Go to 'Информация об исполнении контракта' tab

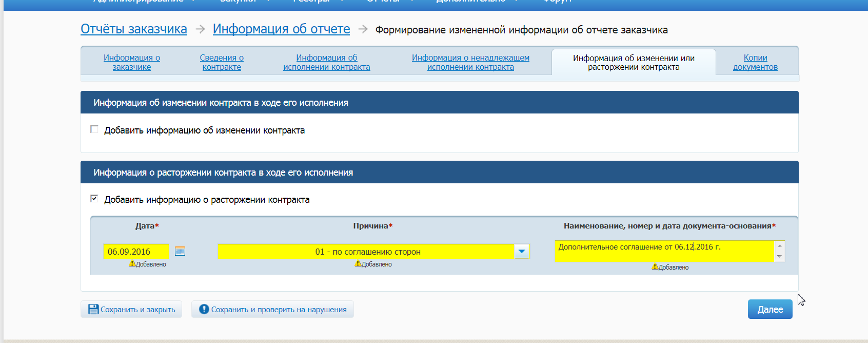[326, 62]
